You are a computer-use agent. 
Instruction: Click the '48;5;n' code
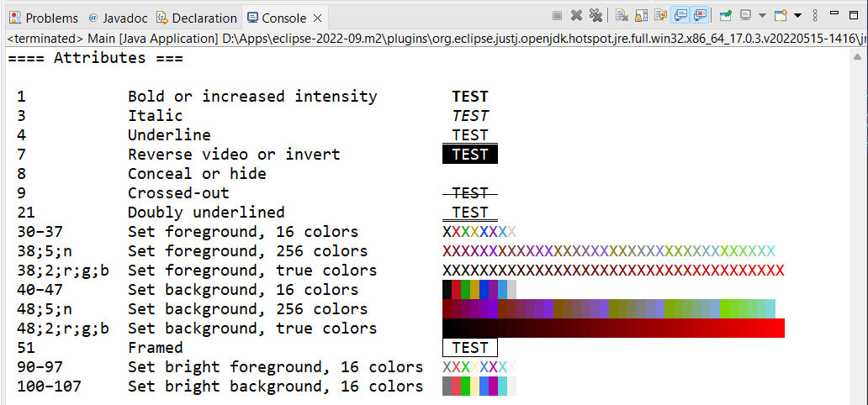click(x=45, y=309)
